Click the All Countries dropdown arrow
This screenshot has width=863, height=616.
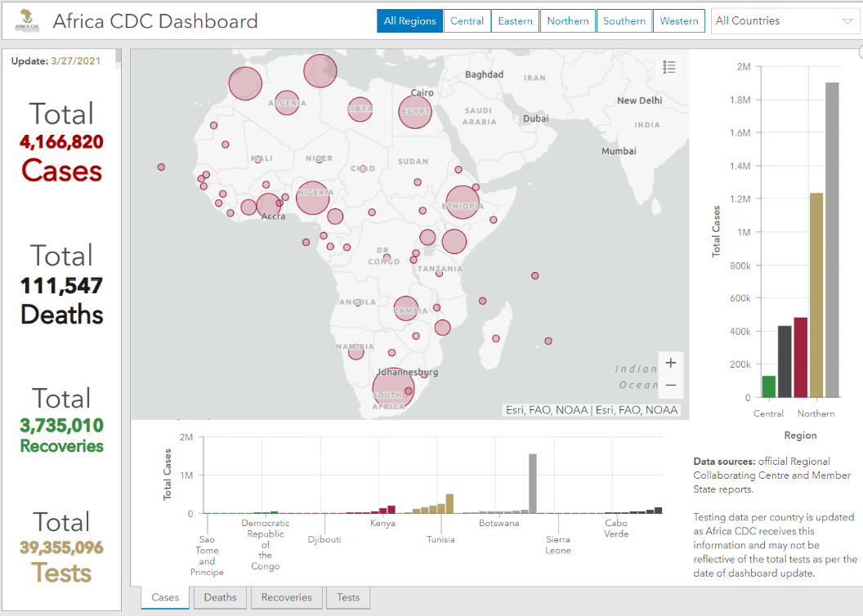tap(847, 22)
